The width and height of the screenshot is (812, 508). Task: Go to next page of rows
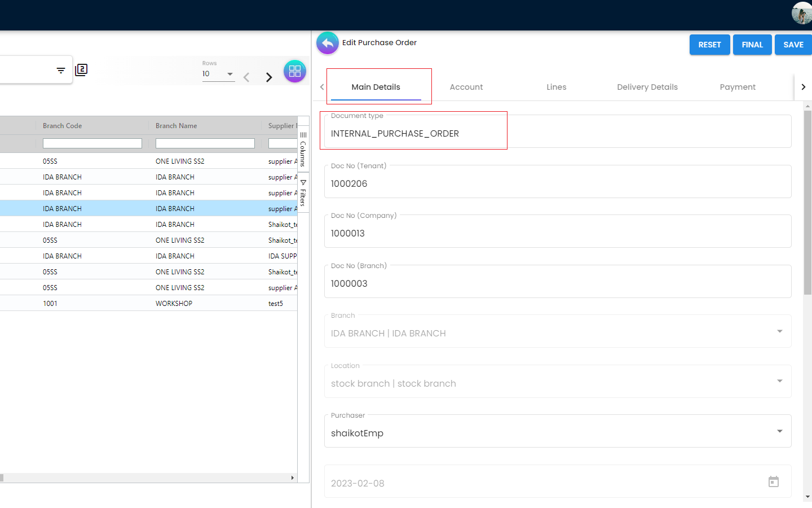coord(269,77)
